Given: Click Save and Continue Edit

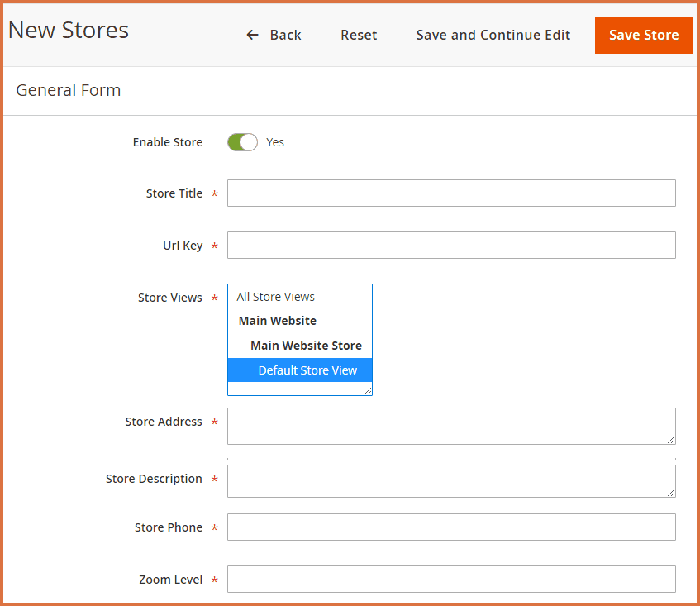Looking at the screenshot, I should coord(493,35).
